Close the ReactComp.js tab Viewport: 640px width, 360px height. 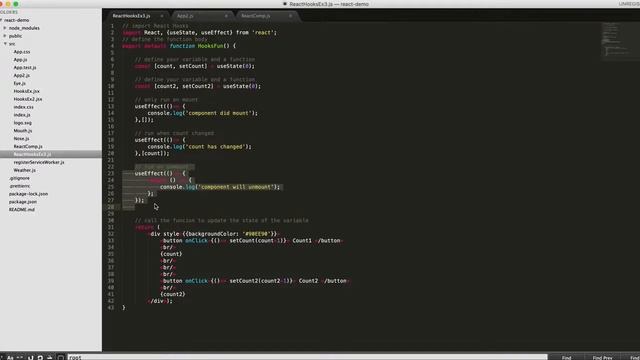(x=291, y=16)
